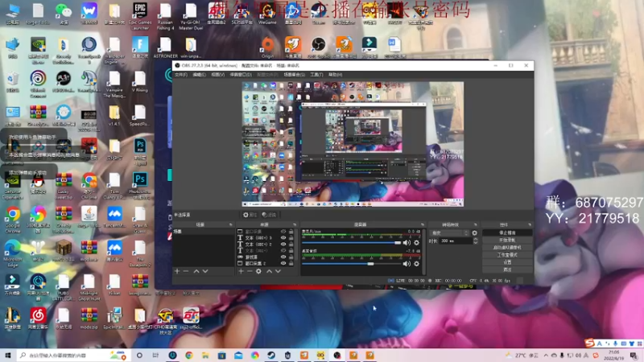644x362 pixels.
Task: Move source down with arrow icon
Action: pos(278,271)
